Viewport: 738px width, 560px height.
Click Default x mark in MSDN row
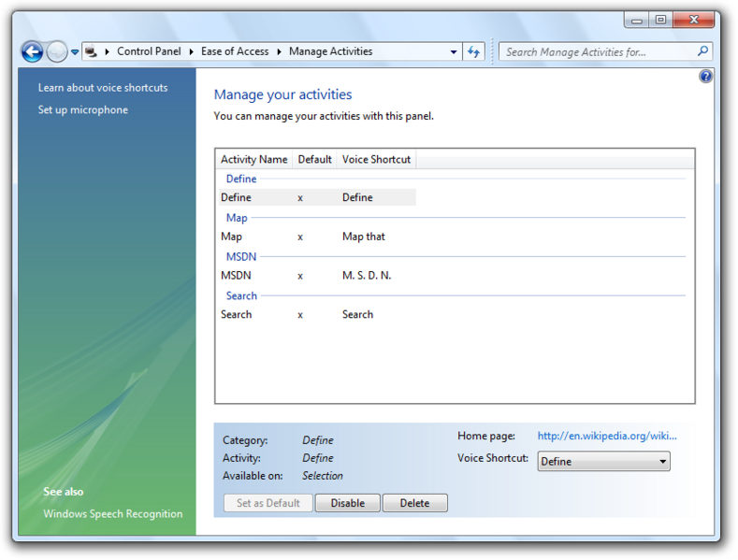coord(300,276)
